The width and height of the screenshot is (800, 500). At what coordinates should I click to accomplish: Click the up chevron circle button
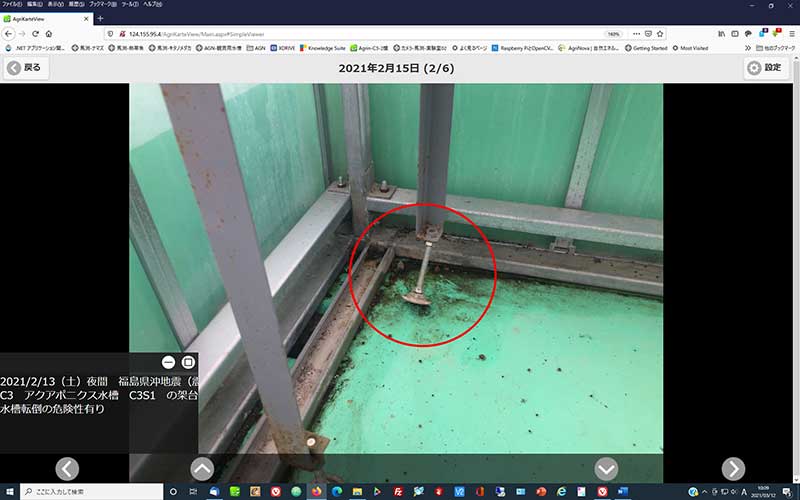pos(202,468)
